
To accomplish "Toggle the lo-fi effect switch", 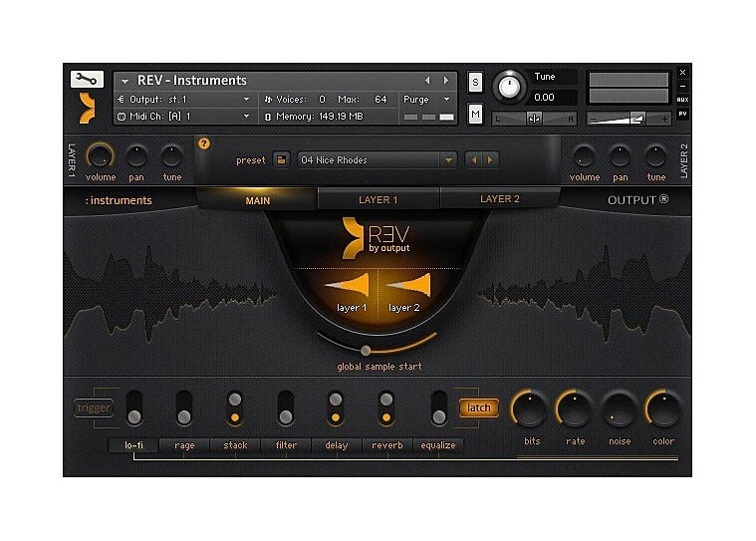I will coord(134,408).
